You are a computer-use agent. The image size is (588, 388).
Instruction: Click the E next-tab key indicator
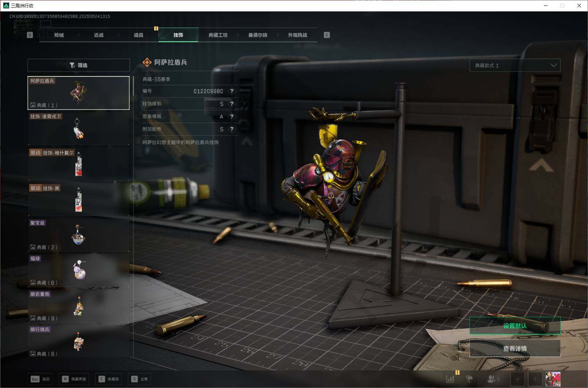tap(327, 35)
